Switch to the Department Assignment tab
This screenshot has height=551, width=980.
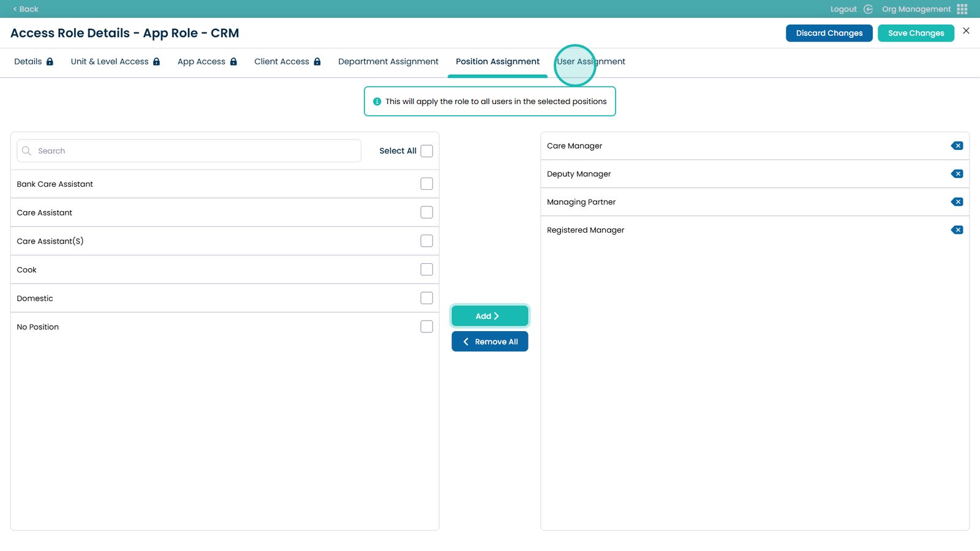pyautogui.click(x=388, y=62)
